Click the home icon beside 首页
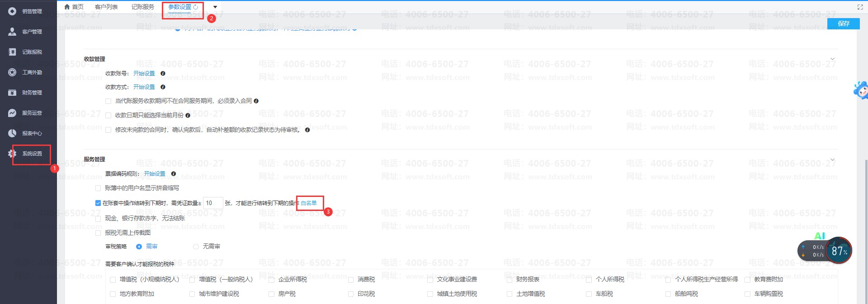The width and height of the screenshot is (868, 304). (67, 7)
